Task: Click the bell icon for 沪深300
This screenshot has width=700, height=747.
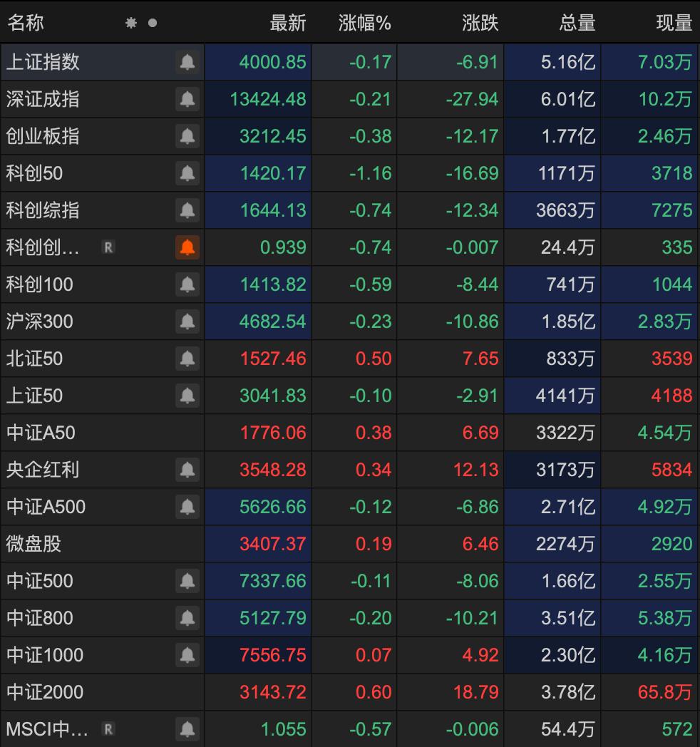Action: pos(187,321)
